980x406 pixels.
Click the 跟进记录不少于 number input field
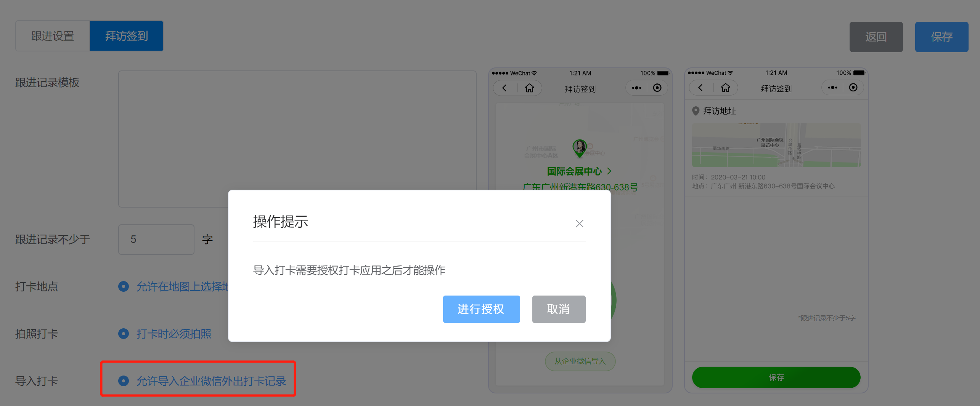point(156,240)
